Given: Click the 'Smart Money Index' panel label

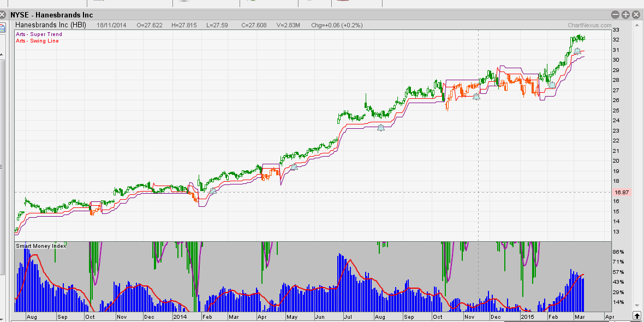Looking at the screenshot, I should [41, 246].
